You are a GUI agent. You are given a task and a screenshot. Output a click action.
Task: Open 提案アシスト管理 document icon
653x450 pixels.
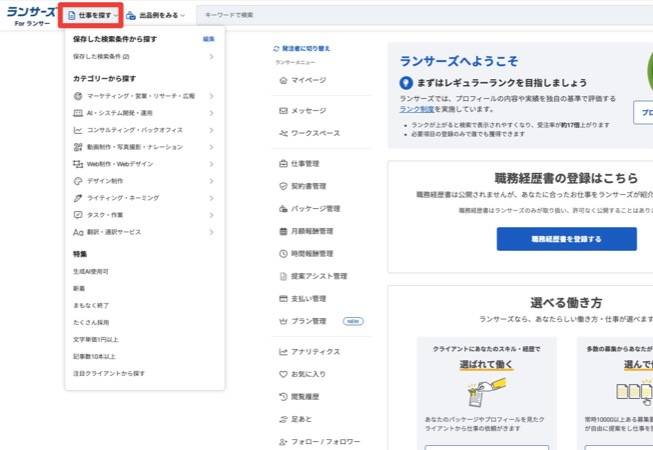[283, 276]
